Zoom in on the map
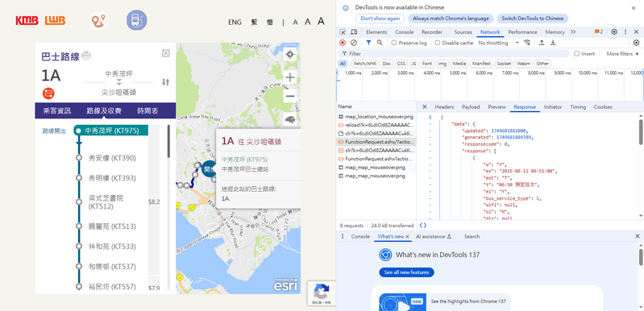 [x=290, y=77]
